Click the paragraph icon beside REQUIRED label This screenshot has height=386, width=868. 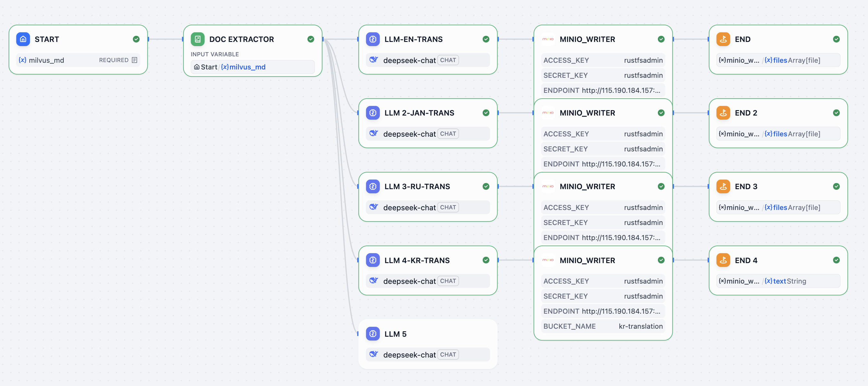point(135,60)
